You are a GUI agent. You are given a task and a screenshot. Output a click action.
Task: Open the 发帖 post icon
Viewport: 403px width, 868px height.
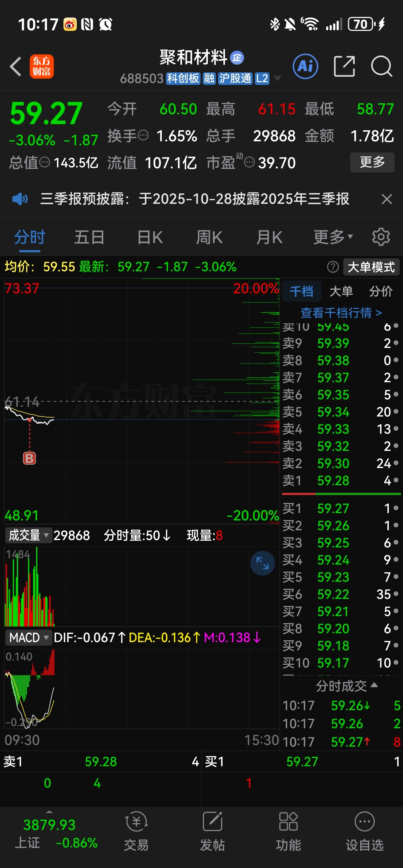click(x=213, y=831)
